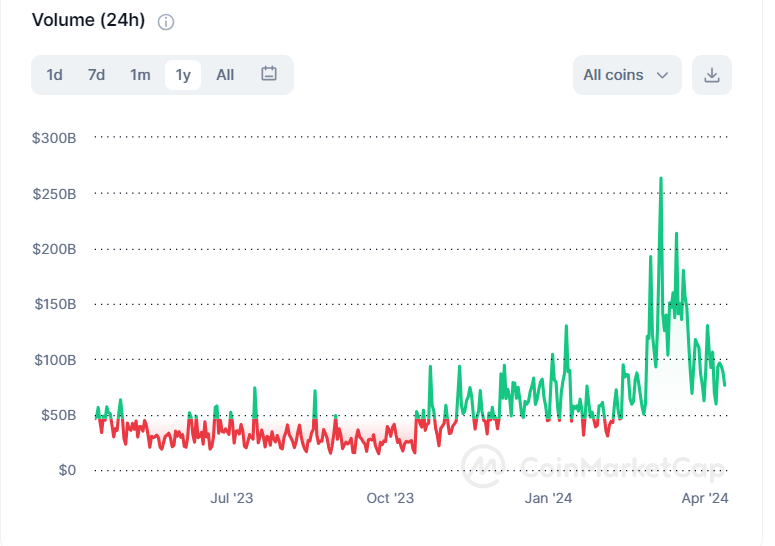Select the 1d time range tab

[x=54, y=75]
